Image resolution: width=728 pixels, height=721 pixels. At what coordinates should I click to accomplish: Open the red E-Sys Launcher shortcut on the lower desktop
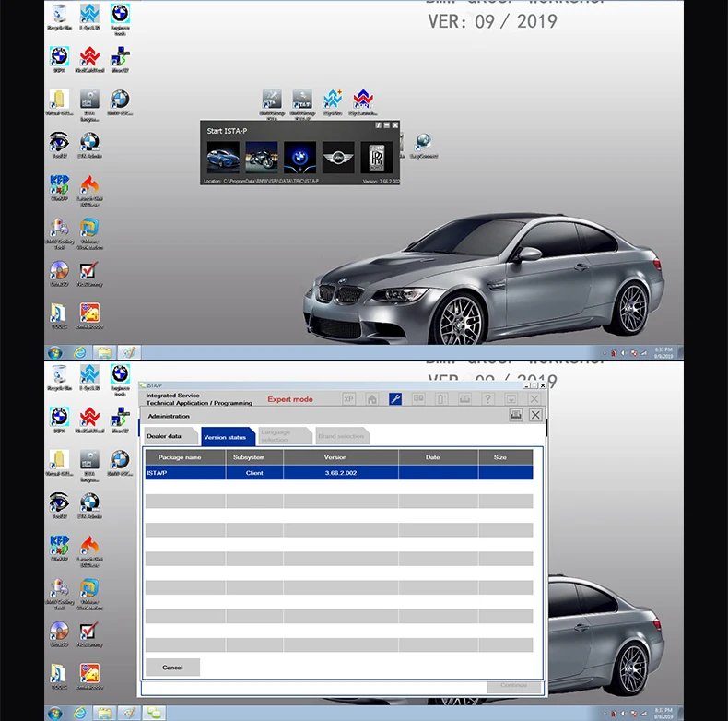click(89, 420)
